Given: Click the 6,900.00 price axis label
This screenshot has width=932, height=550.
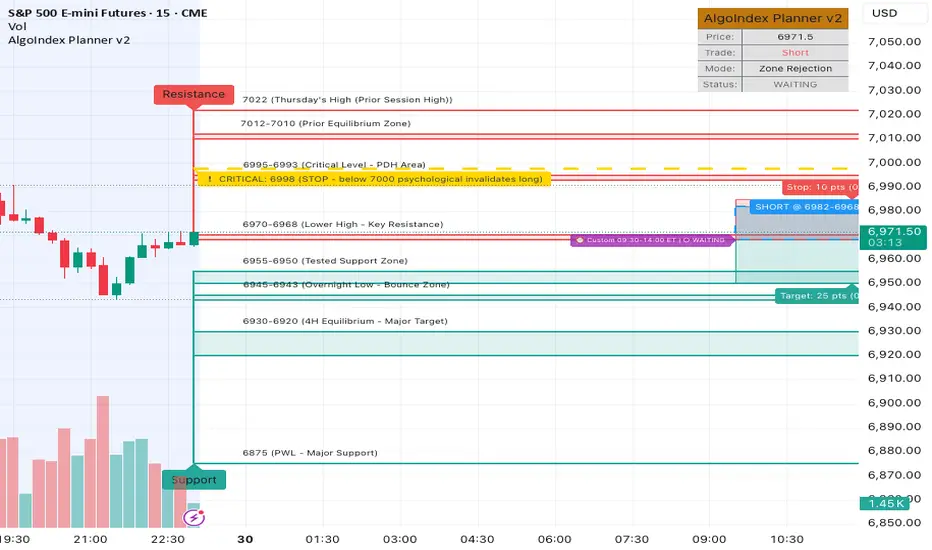Looking at the screenshot, I should click(x=894, y=403).
